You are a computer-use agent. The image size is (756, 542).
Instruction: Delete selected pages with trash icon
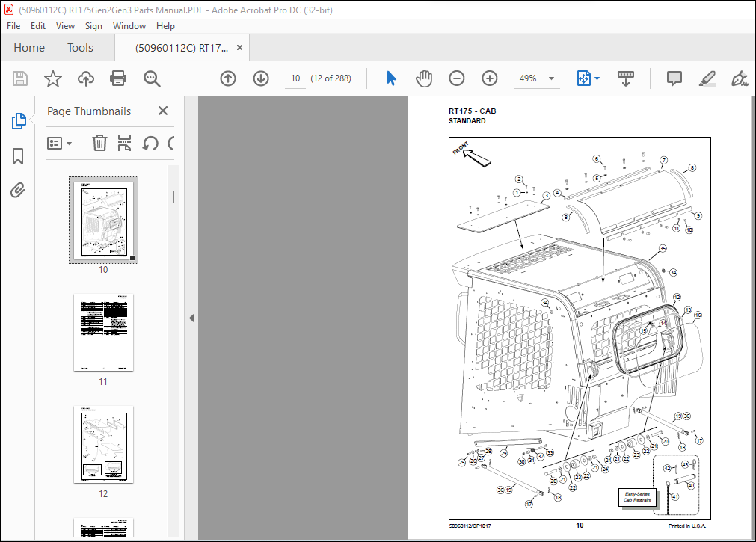pyautogui.click(x=99, y=144)
